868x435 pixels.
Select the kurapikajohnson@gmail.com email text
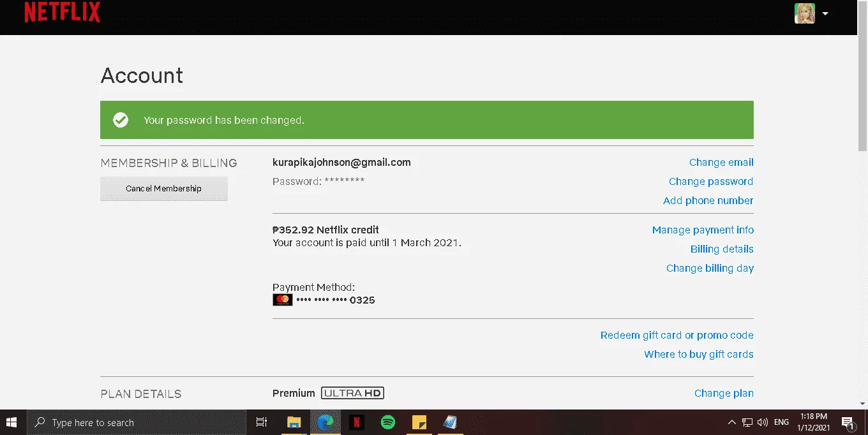(341, 163)
